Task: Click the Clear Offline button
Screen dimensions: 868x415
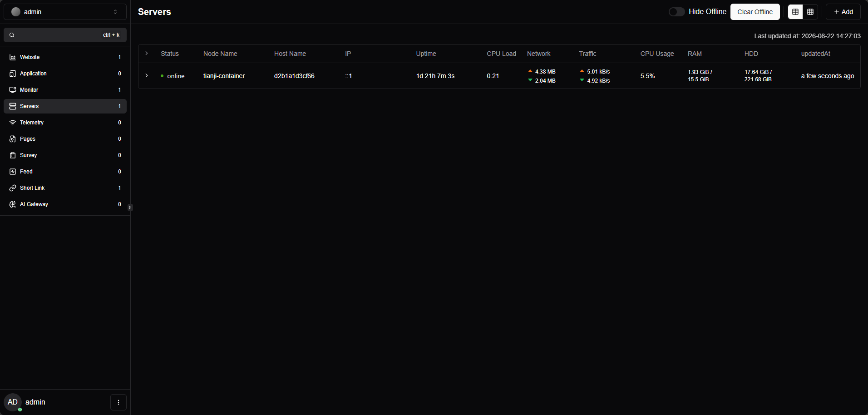Action: pyautogui.click(x=755, y=12)
